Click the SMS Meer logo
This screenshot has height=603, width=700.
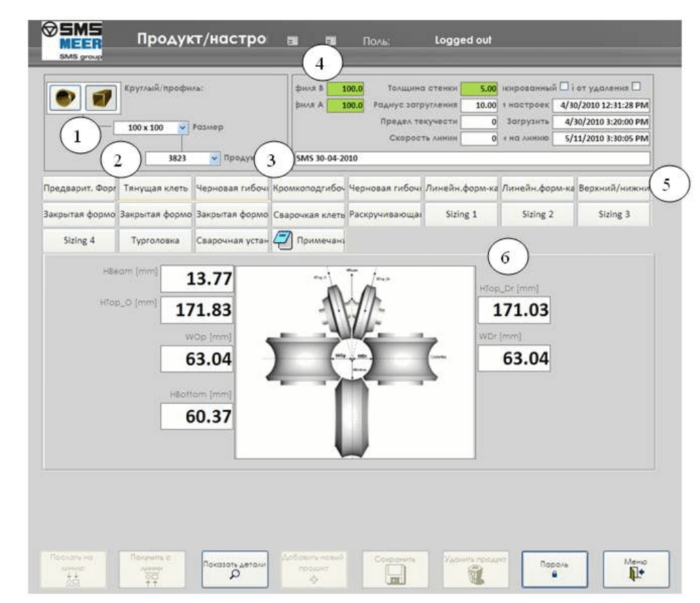click(x=72, y=41)
